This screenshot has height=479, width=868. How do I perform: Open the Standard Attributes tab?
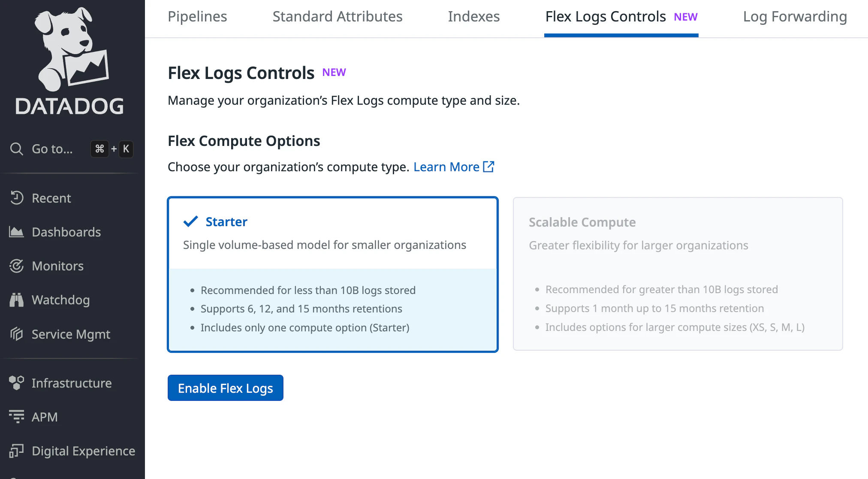coord(338,17)
